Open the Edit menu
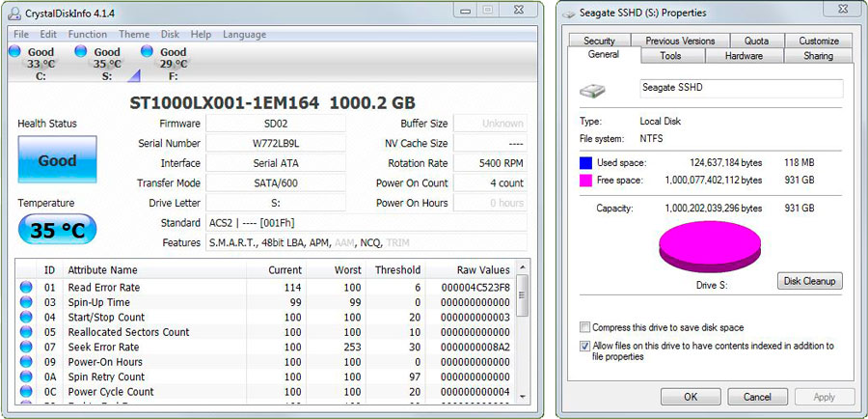The image size is (868, 419). [x=49, y=35]
